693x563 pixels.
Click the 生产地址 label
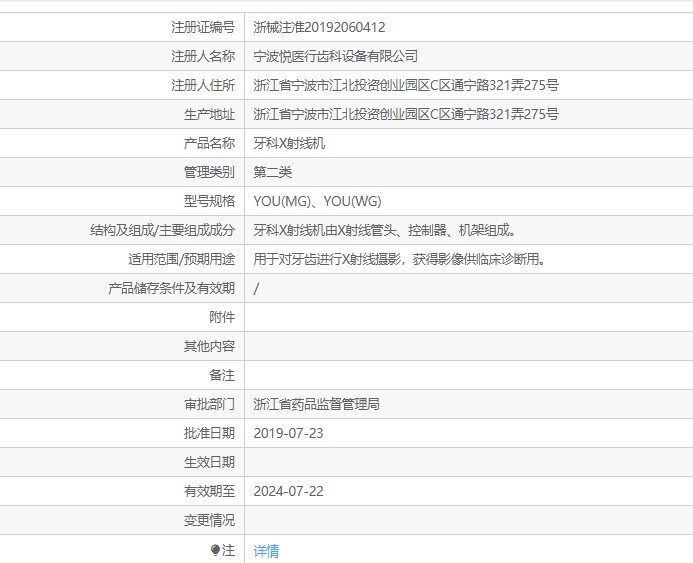209,114
